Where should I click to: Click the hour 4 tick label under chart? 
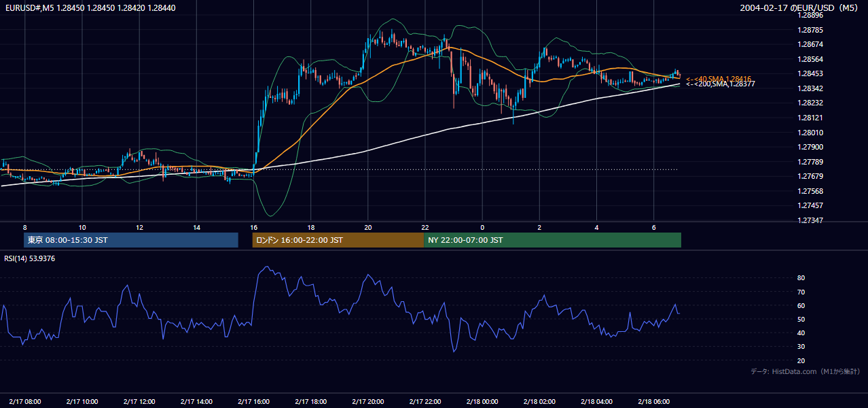click(x=596, y=227)
